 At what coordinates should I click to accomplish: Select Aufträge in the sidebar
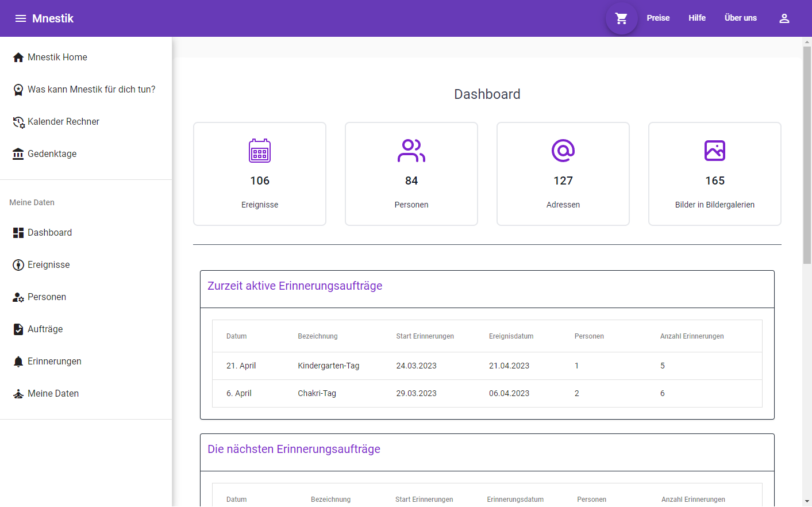[45, 329]
